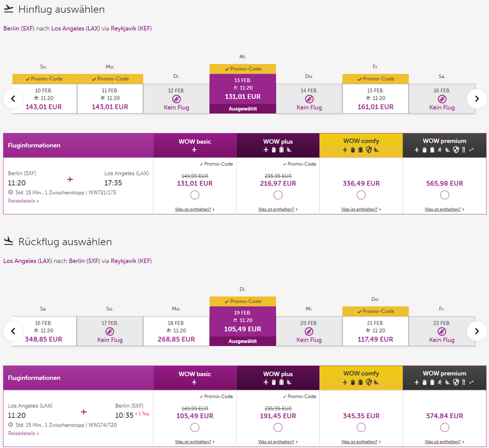This screenshot has width=489, height=448.
Task: Expand Reisedetails for the outbound flight
Action: click(23, 201)
